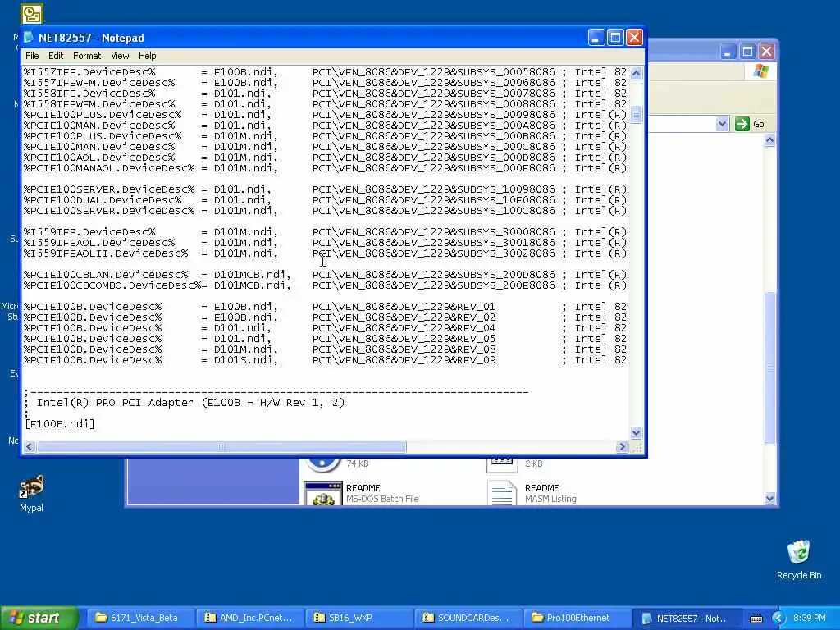Open the Format menu in Notepad

tap(87, 56)
